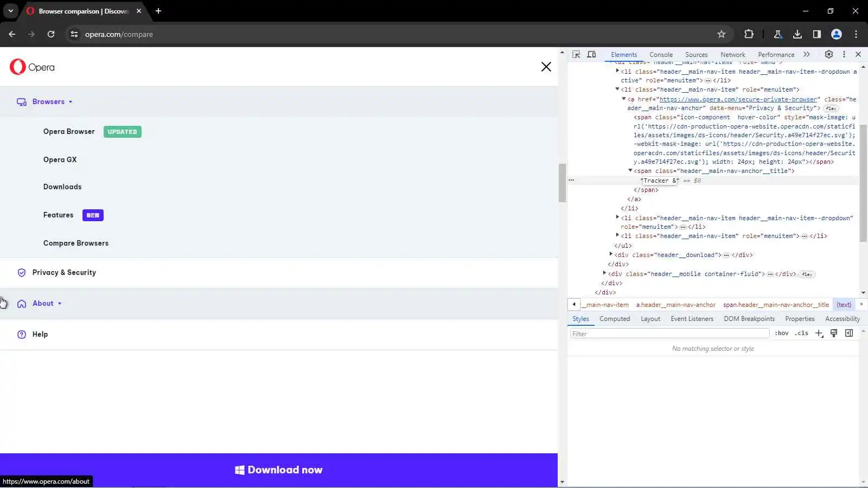868x488 pixels.
Task: Toggle the device toolbar in DevTools
Action: click(592, 54)
